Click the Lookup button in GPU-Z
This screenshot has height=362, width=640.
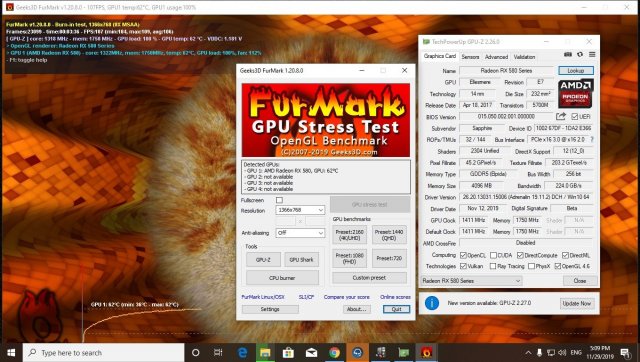576,71
